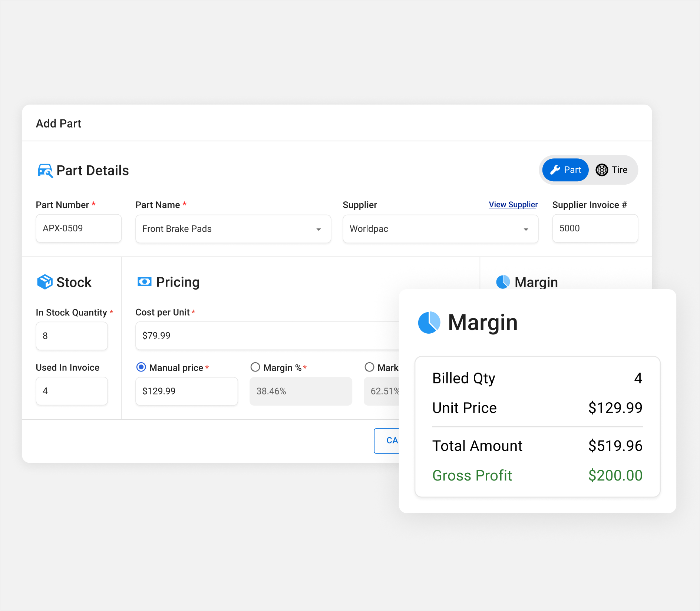Click the Part Details heading text

(93, 171)
